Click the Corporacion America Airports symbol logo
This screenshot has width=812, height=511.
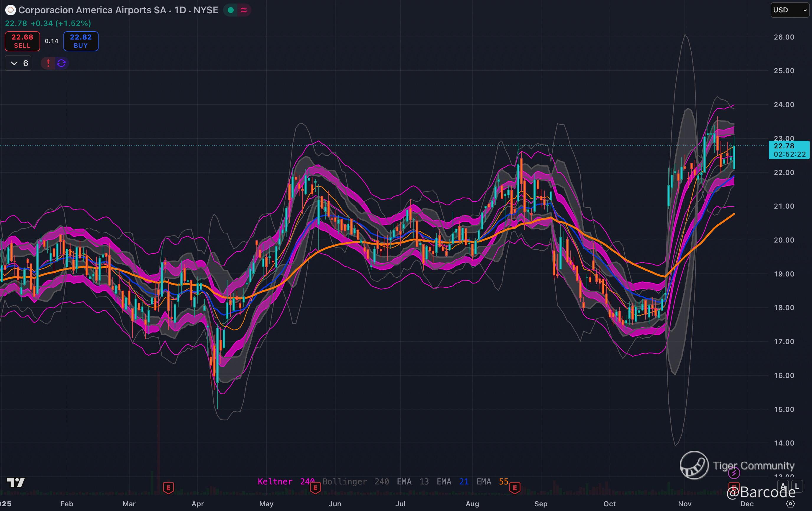10,10
